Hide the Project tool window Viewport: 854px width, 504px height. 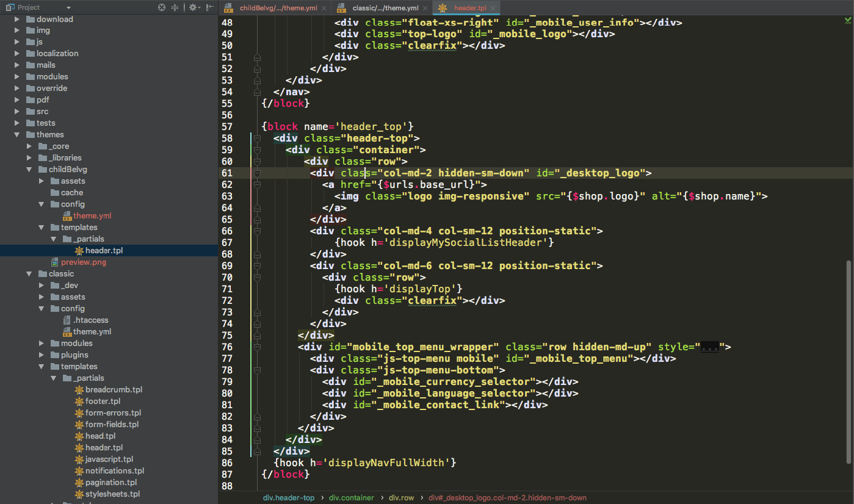[x=210, y=7]
